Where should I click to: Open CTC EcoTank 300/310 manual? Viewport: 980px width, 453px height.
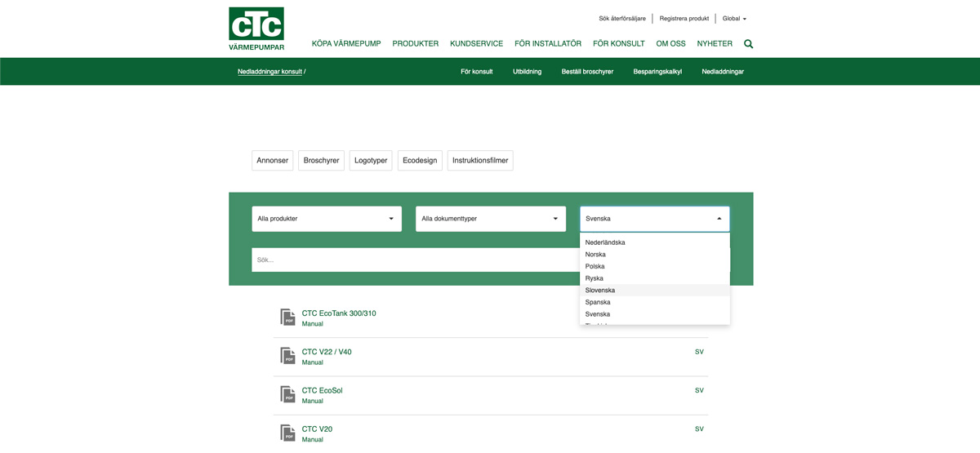pos(339,313)
